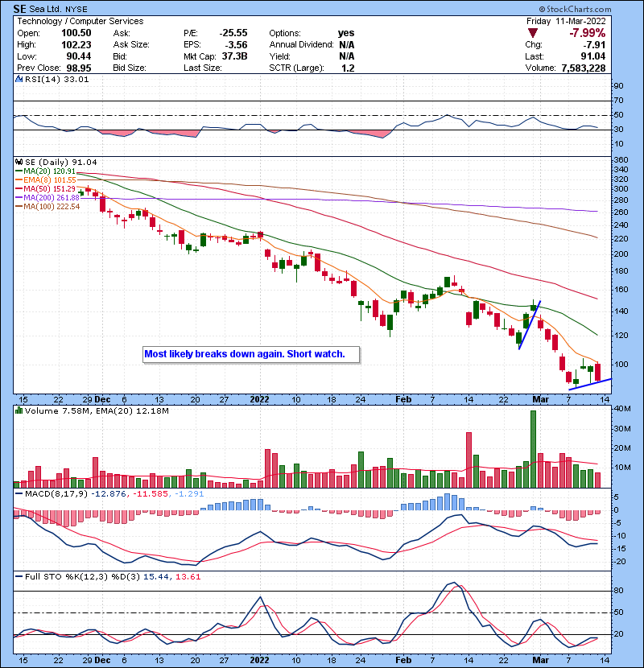Click the Low value 90.44

(x=79, y=56)
